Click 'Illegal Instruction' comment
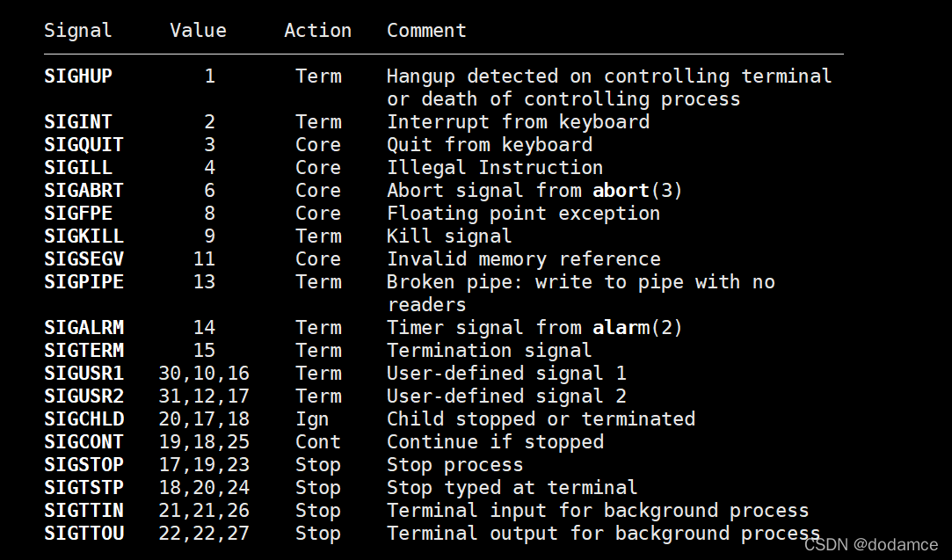The width and height of the screenshot is (952, 560). coord(495,168)
